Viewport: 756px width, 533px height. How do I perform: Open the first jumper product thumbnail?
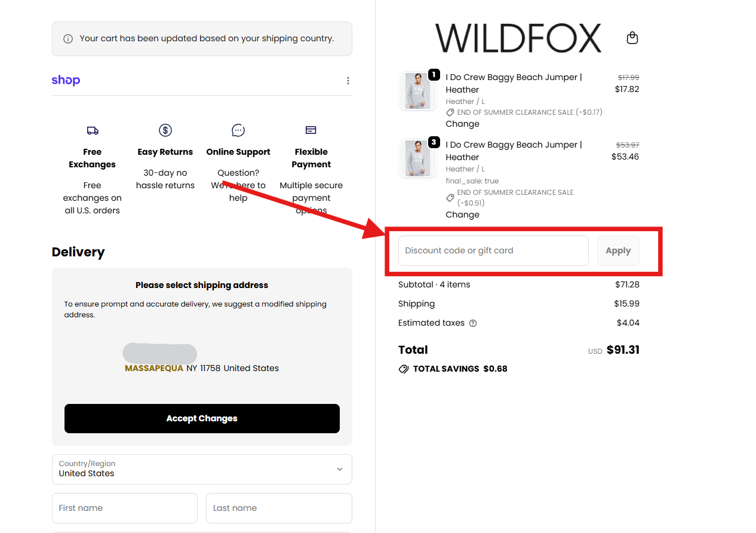point(417,91)
